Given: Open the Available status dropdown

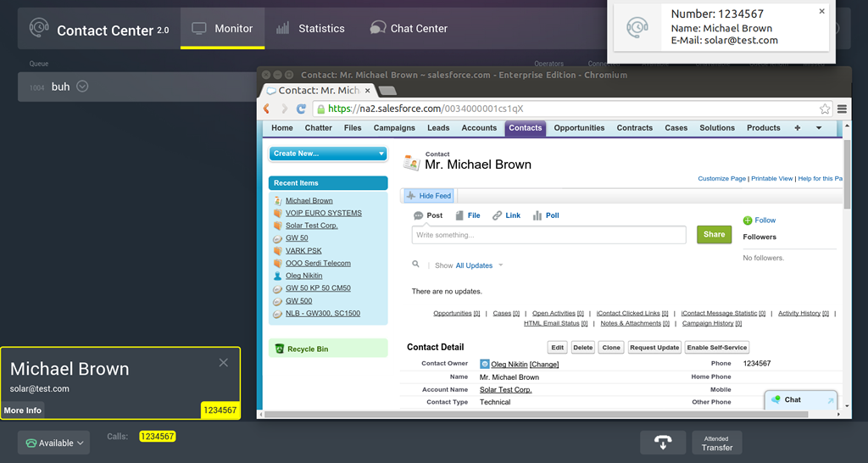Looking at the screenshot, I should [53, 443].
